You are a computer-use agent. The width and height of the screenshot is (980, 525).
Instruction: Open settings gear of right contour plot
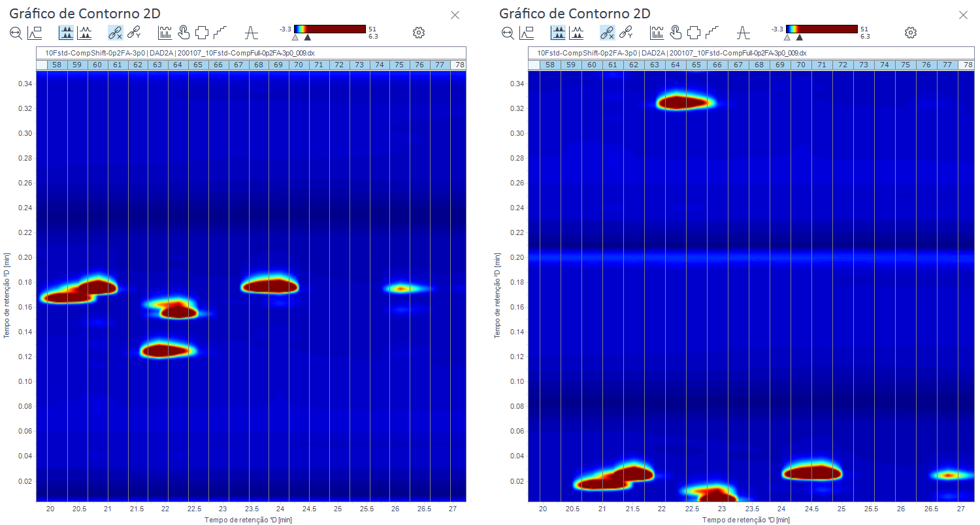[x=911, y=32]
